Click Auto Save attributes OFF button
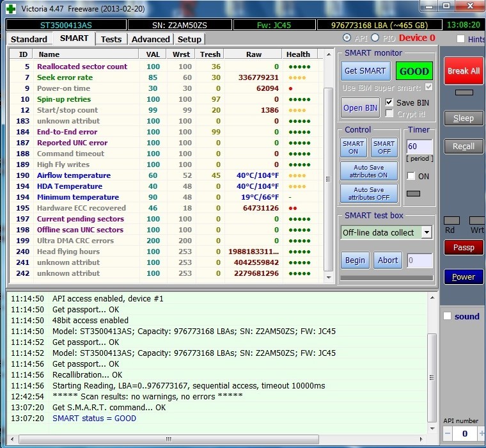 369,193
